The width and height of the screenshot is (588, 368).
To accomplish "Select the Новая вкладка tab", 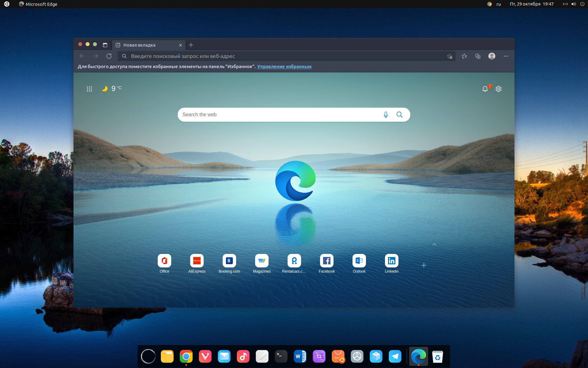I will coord(149,45).
